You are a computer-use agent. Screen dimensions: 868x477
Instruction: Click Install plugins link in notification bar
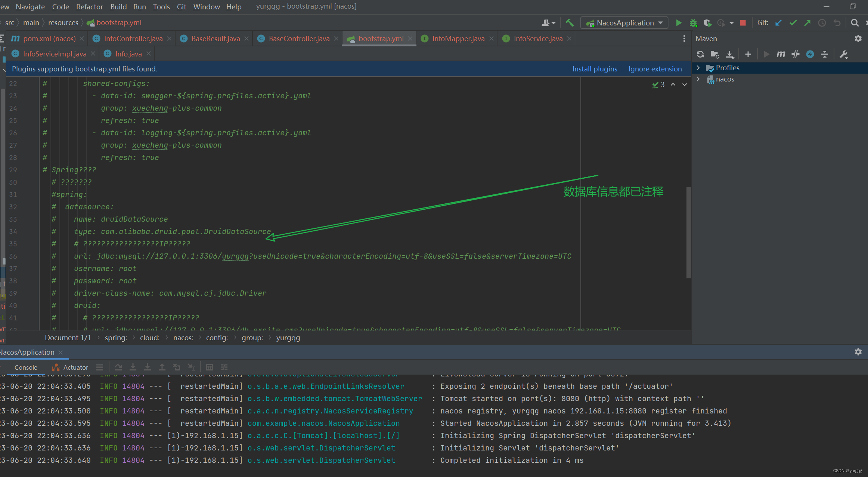click(595, 69)
